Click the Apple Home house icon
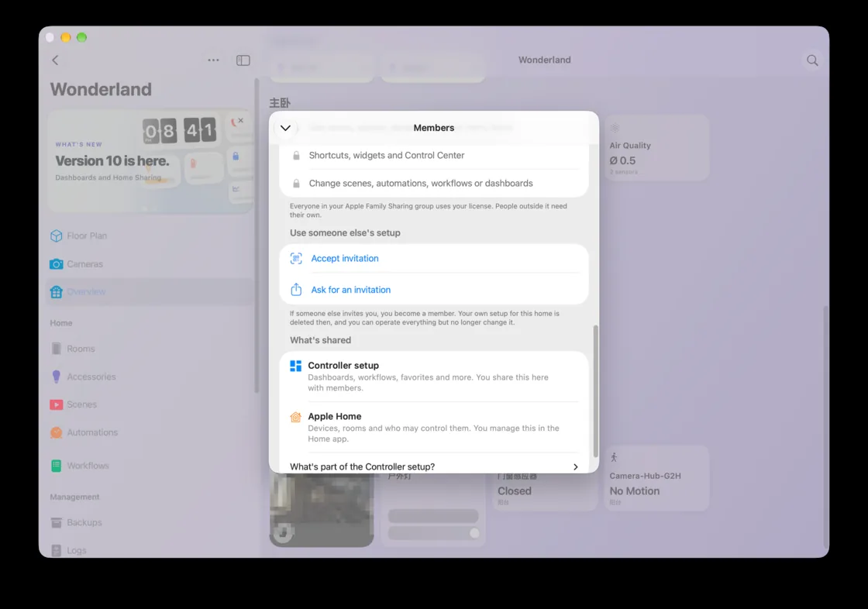 [295, 417]
